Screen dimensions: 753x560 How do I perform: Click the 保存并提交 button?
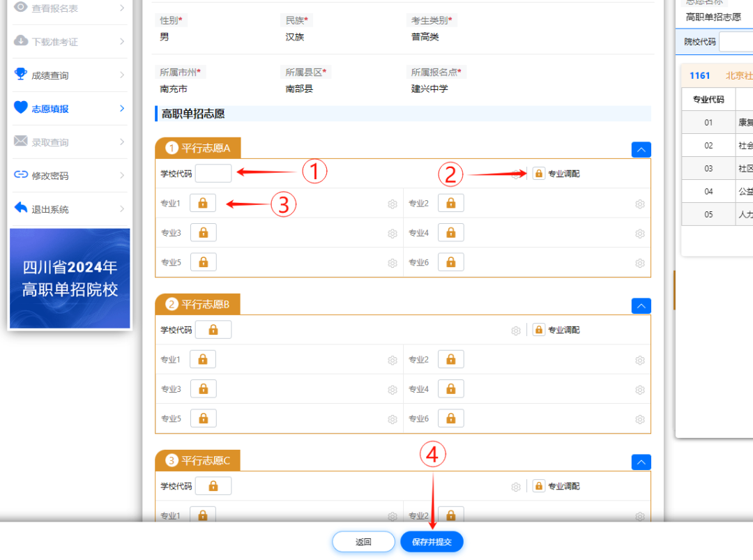432,542
